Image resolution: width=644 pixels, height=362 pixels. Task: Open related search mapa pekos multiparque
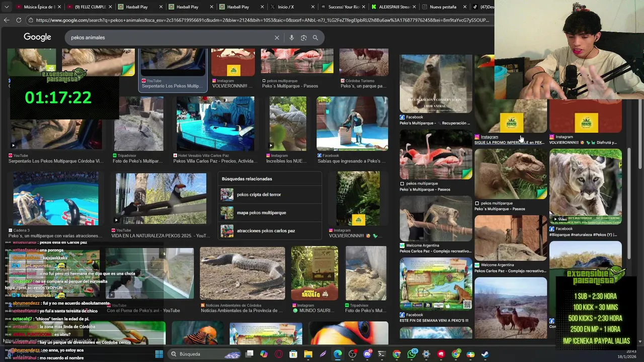click(x=271, y=213)
